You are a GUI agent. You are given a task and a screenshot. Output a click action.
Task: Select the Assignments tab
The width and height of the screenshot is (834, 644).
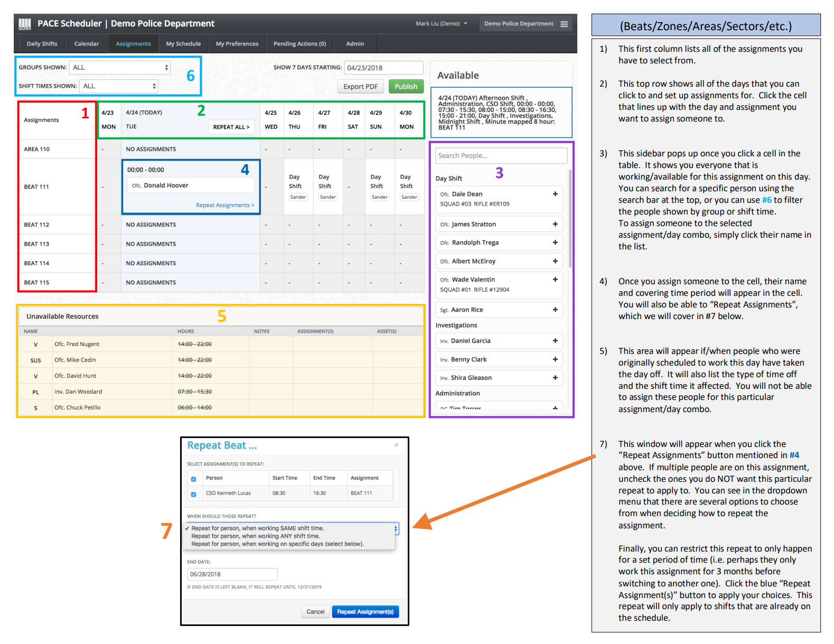pos(134,44)
